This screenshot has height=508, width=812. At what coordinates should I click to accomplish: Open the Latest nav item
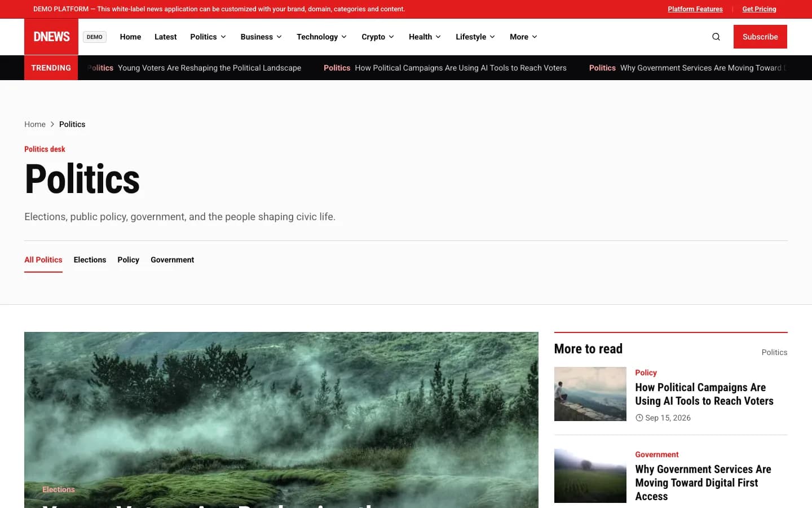click(x=165, y=37)
